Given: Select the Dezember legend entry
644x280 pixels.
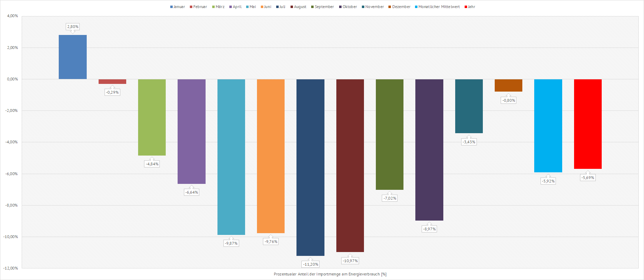Looking at the screenshot, I should tap(399, 7).
